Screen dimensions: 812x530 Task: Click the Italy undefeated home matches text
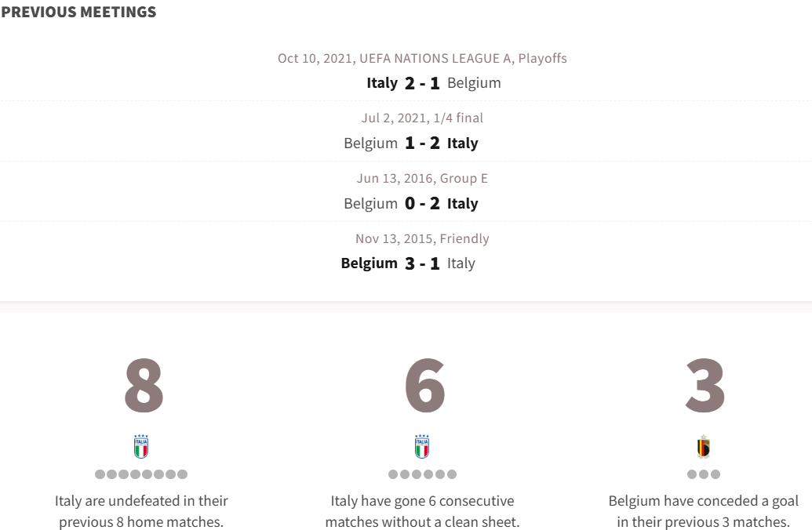click(x=141, y=511)
